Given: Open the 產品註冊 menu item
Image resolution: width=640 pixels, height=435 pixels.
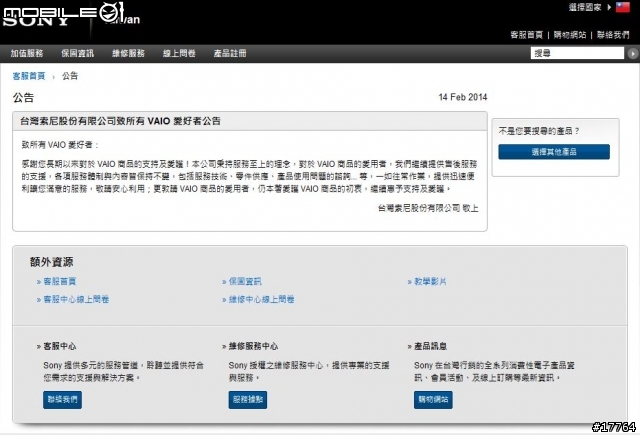Looking at the screenshot, I should (x=230, y=53).
